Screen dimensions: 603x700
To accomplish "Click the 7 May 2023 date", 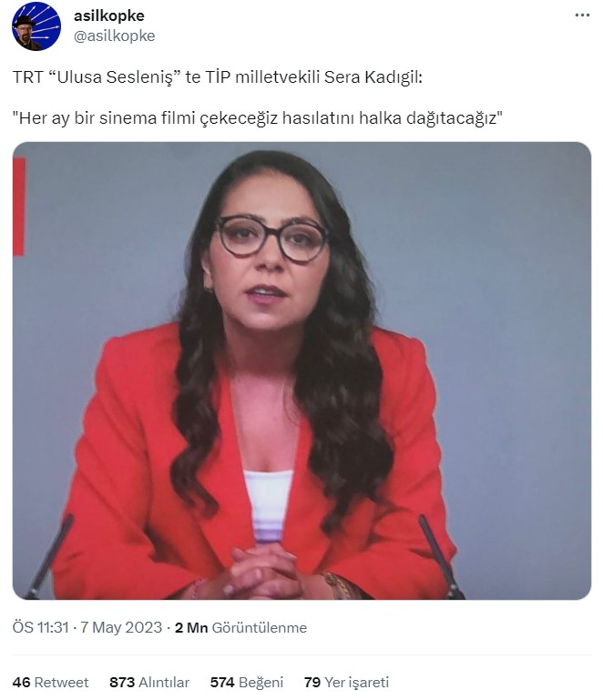I will (121, 628).
